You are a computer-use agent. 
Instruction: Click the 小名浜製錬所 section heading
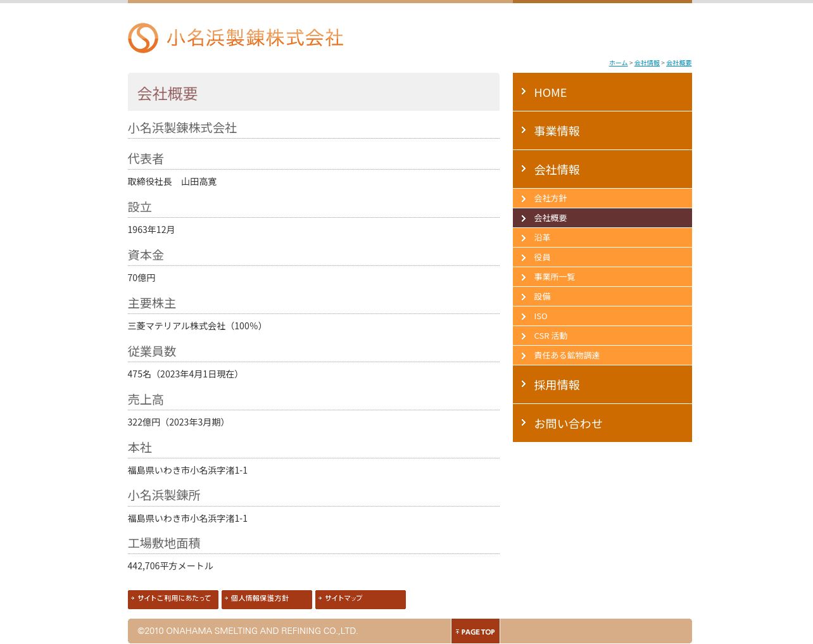164,495
